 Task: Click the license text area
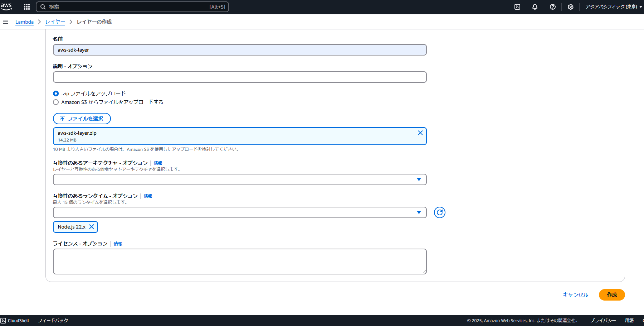tap(240, 262)
